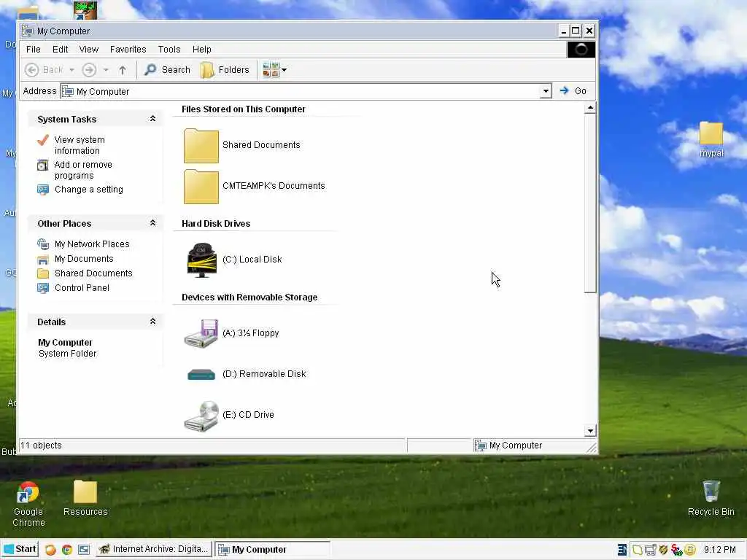This screenshot has width=747, height=560.
Task: Open Shared Documents link in Other Places
Action: click(93, 273)
